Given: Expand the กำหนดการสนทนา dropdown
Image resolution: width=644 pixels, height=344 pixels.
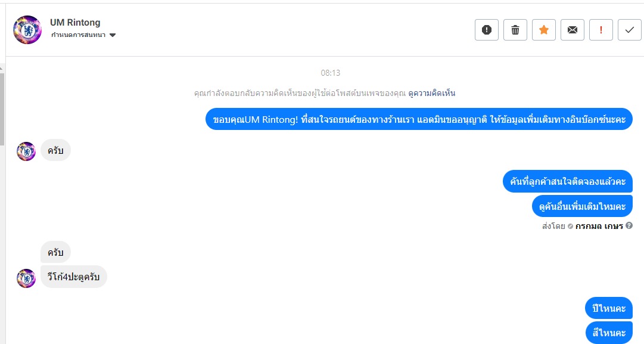Looking at the screenshot, I should pos(83,35).
